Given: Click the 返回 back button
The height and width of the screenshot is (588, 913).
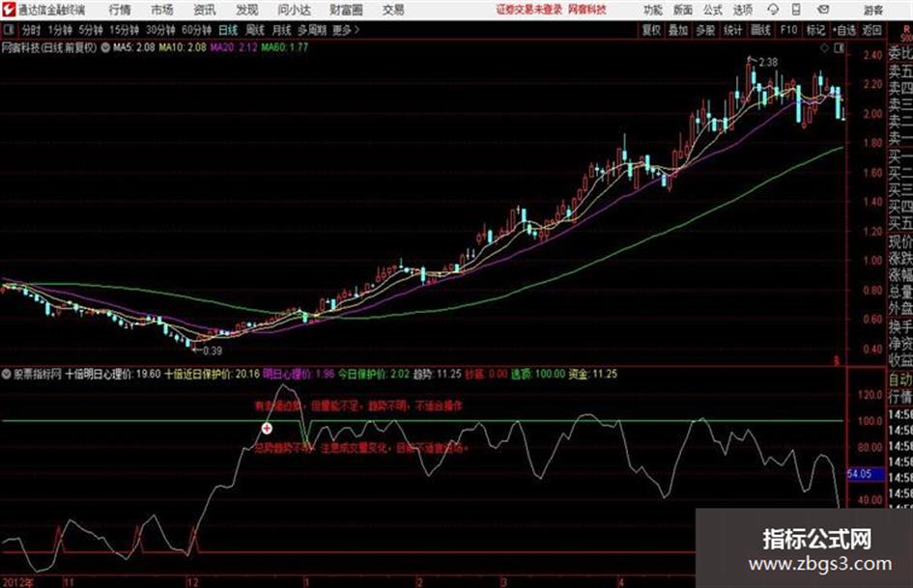Looking at the screenshot, I should pyautogui.click(x=872, y=30).
